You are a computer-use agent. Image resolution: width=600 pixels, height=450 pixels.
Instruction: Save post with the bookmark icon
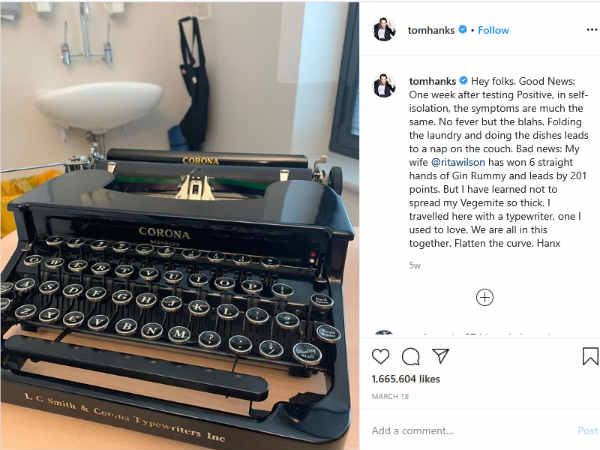click(x=590, y=356)
